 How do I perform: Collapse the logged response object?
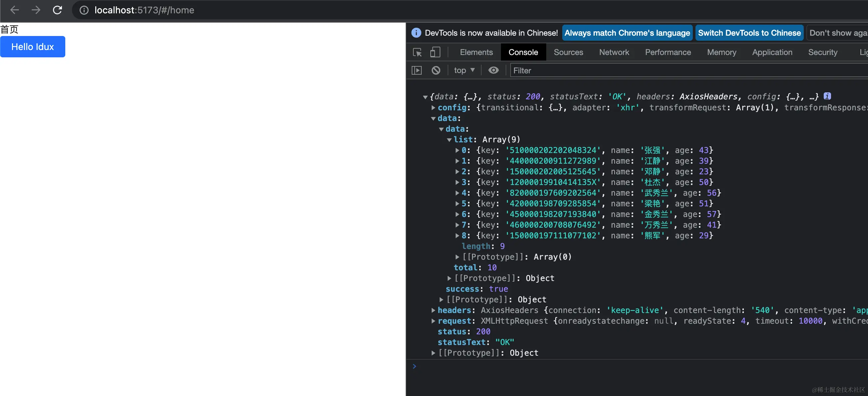pyautogui.click(x=425, y=97)
